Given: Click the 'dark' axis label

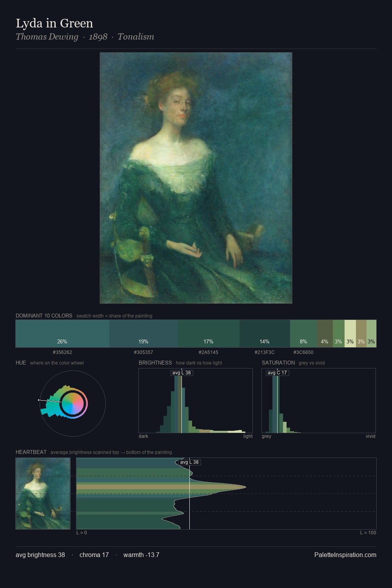Looking at the screenshot, I should (x=143, y=436).
